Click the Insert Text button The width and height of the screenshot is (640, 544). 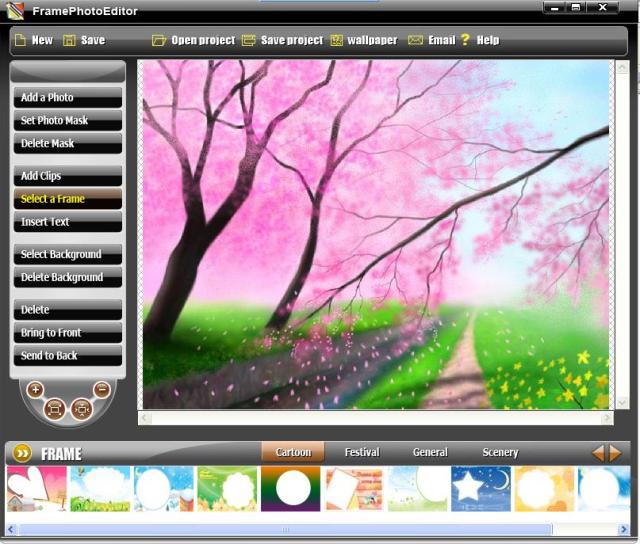[x=68, y=222]
